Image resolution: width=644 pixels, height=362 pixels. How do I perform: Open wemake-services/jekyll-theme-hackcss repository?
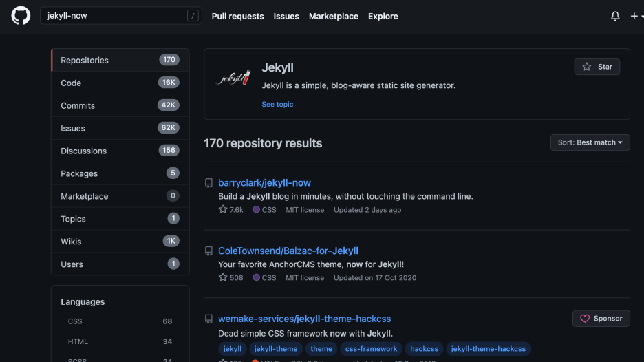[304, 319]
